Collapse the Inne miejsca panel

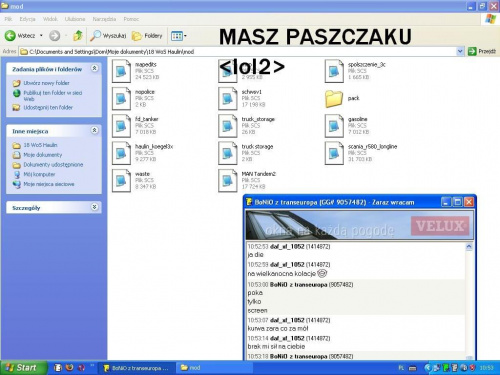(x=95, y=130)
